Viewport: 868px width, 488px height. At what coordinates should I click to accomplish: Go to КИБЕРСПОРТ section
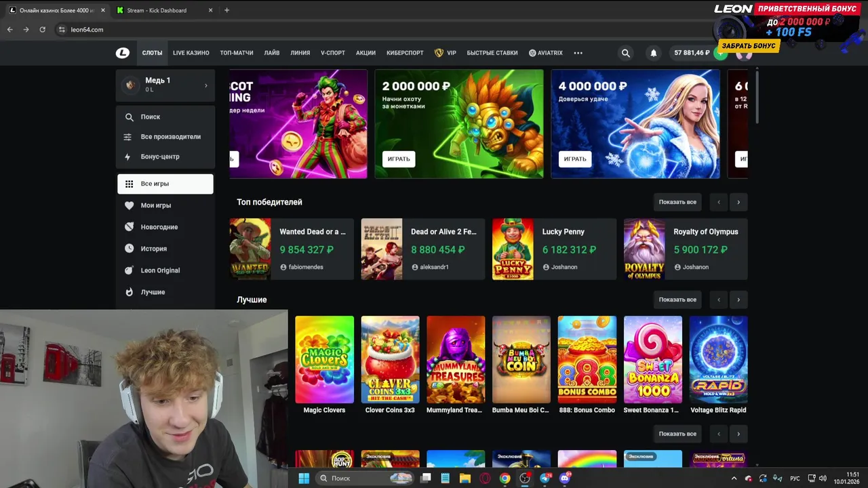405,53
